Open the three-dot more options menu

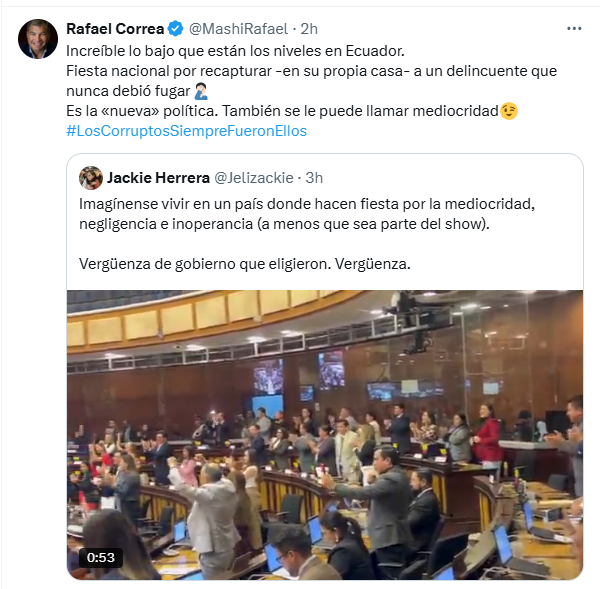[x=574, y=29]
